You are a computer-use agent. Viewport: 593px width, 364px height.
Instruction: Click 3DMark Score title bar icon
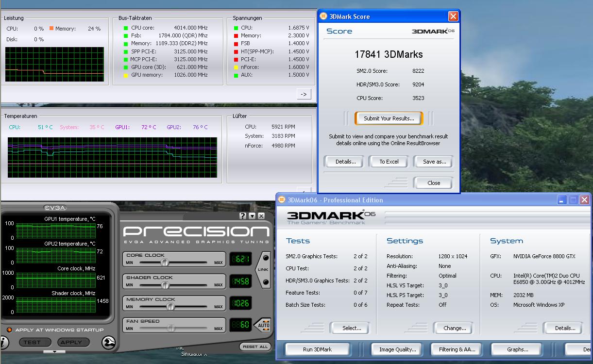pyautogui.click(x=324, y=17)
